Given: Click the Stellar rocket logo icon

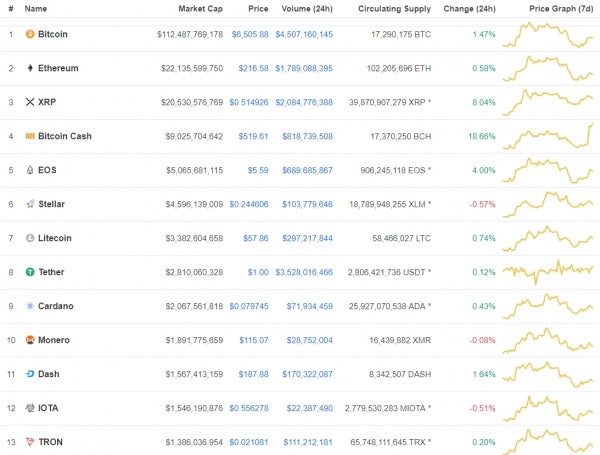Looking at the screenshot, I should pyautogui.click(x=30, y=204).
